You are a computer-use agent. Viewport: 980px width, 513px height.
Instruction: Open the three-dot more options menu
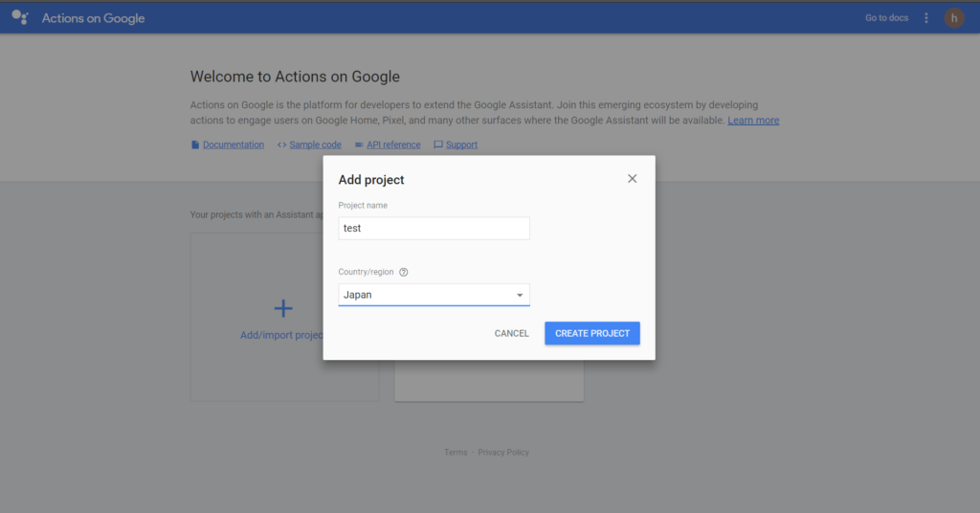click(926, 18)
